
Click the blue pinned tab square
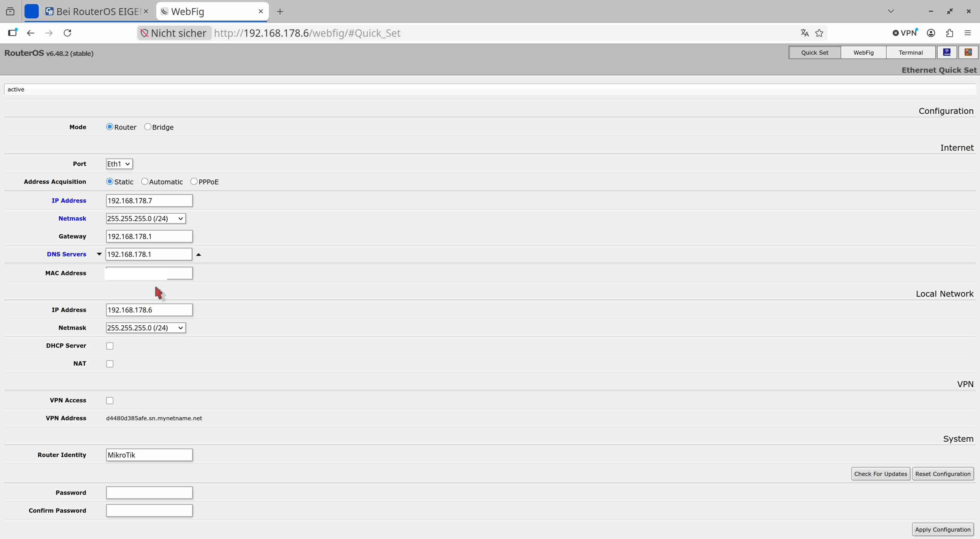click(32, 11)
